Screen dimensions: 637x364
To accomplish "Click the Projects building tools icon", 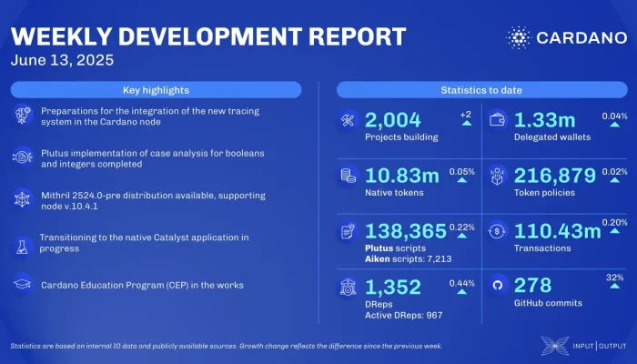I will (x=347, y=120).
